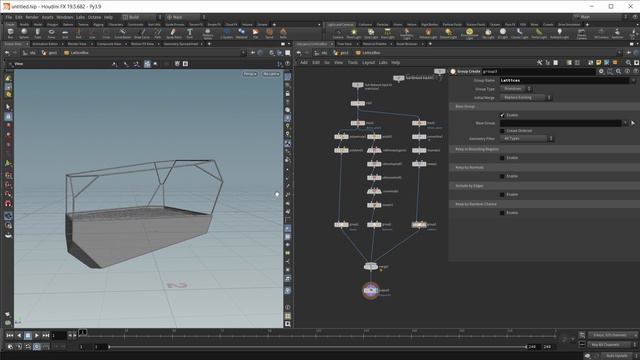Screen dimensions: 640x360
Task: Switch to the Geometry Spreadsheet tab
Action: point(181,44)
